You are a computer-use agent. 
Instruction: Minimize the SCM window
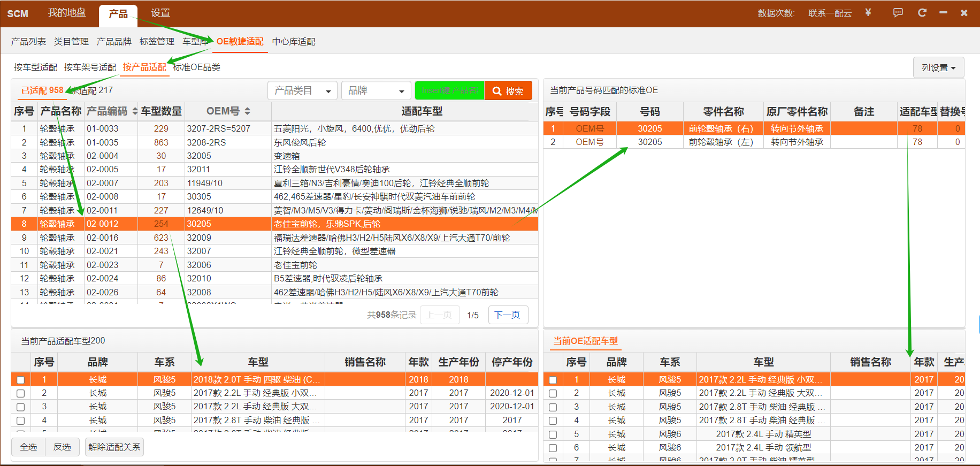(x=943, y=13)
